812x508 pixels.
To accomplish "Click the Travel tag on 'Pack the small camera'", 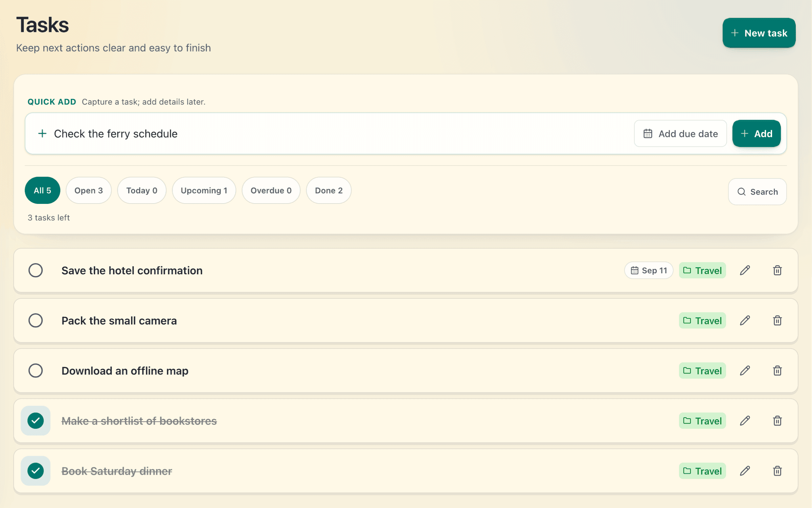I will coord(702,320).
